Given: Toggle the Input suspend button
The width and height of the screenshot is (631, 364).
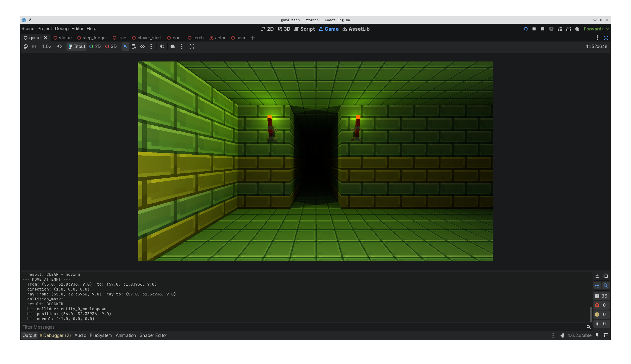Looking at the screenshot, I should [x=77, y=46].
